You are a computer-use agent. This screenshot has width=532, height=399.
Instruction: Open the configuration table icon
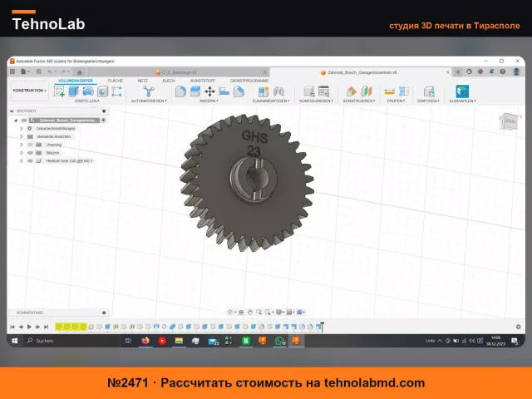[x=323, y=91]
